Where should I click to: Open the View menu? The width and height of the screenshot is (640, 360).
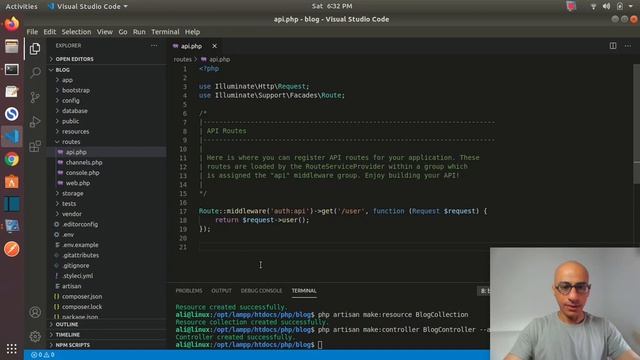[x=104, y=32]
